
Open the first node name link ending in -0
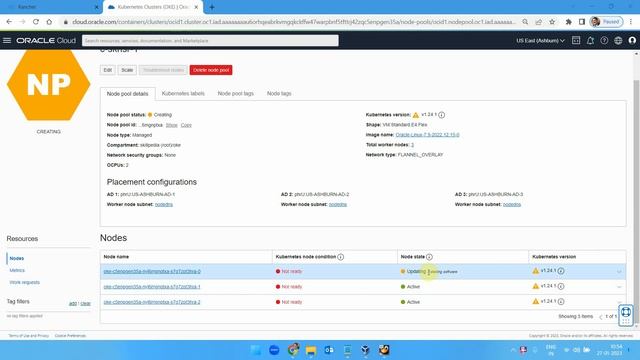pos(152,271)
